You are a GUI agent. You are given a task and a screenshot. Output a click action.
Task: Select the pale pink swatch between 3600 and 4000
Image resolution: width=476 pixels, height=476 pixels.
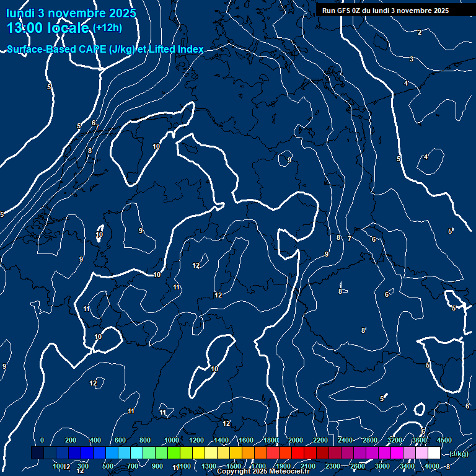point(421,452)
